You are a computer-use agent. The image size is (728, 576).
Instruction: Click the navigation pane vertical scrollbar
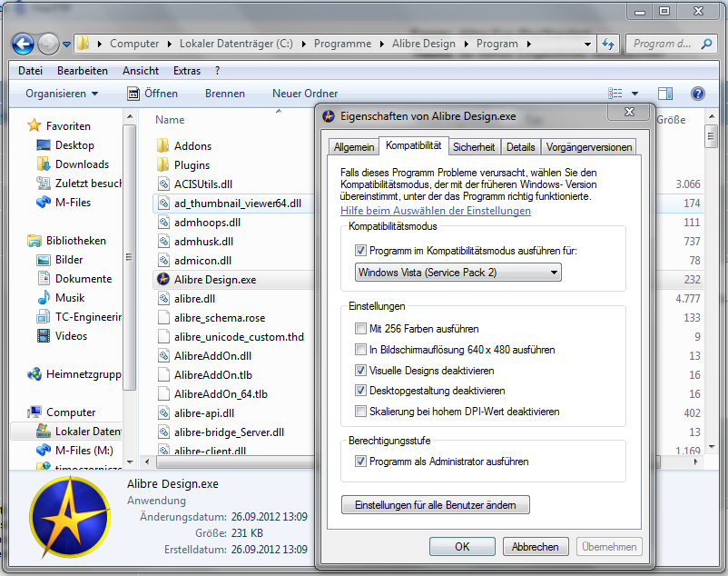130,258
